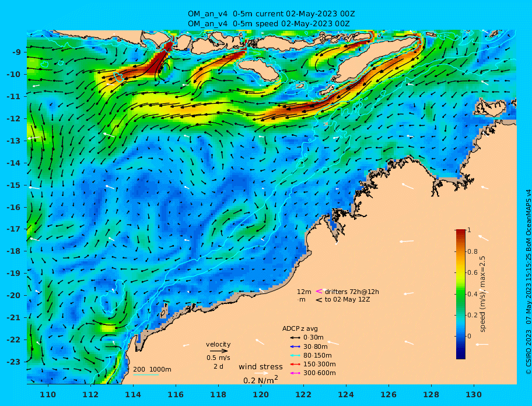The width and height of the screenshot is (532, 406).
Task: Click the longitude label "126"
Action: pyautogui.click(x=389, y=395)
